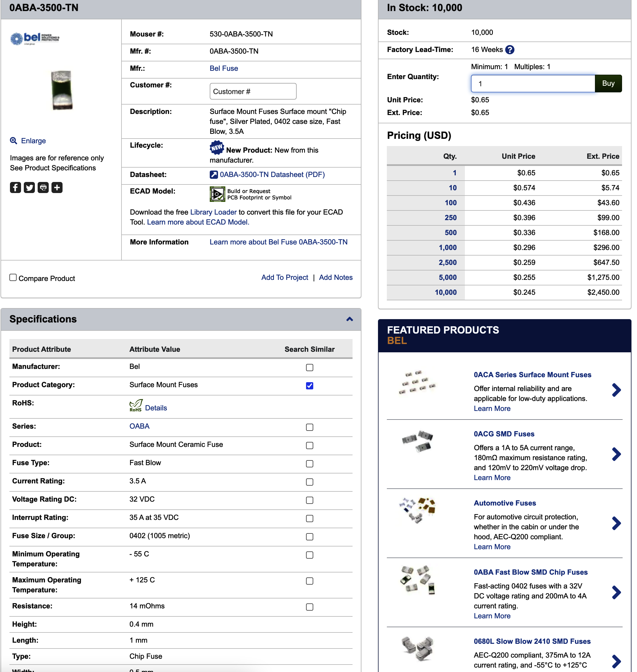This screenshot has height=672, width=637.
Task: Open the more share options plus icon
Action: (x=57, y=187)
